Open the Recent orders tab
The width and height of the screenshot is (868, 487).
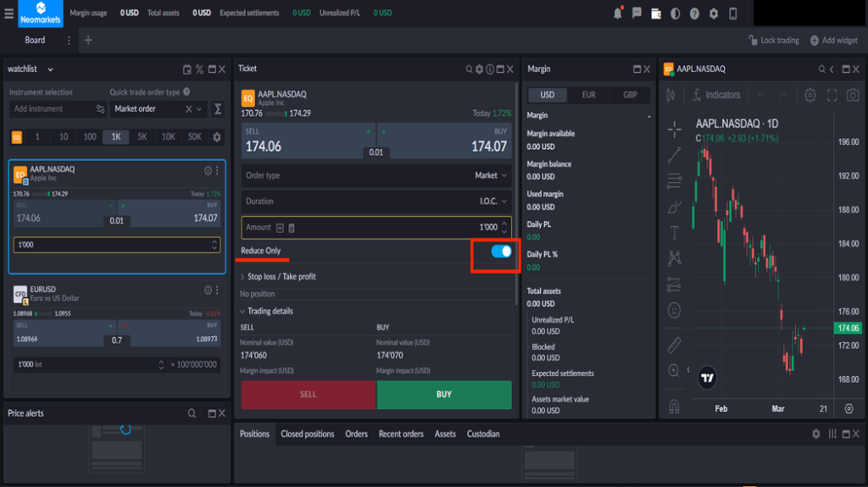401,434
